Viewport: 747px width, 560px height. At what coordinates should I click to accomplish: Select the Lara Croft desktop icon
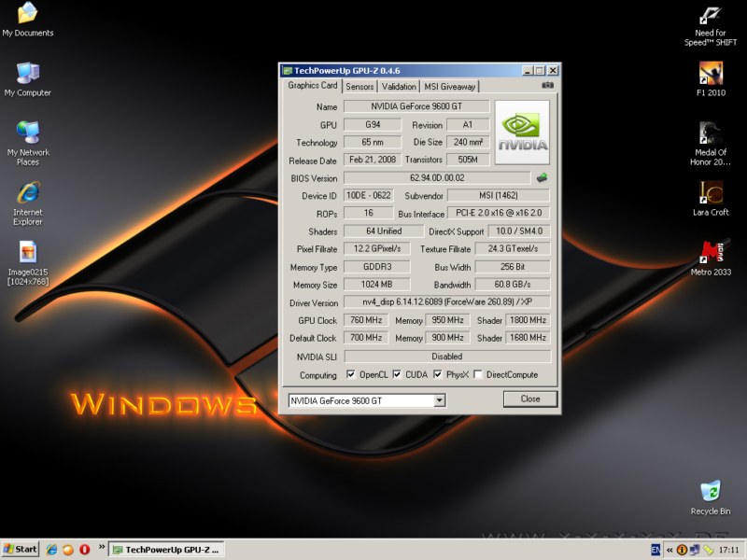click(711, 192)
